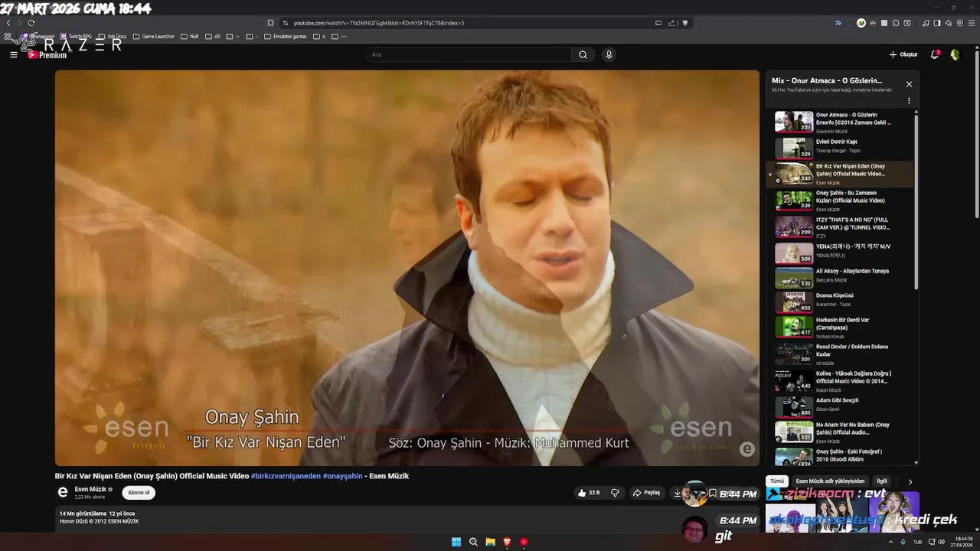Click the Ara search input field
The width and height of the screenshot is (980, 551).
click(x=467, y=54)
